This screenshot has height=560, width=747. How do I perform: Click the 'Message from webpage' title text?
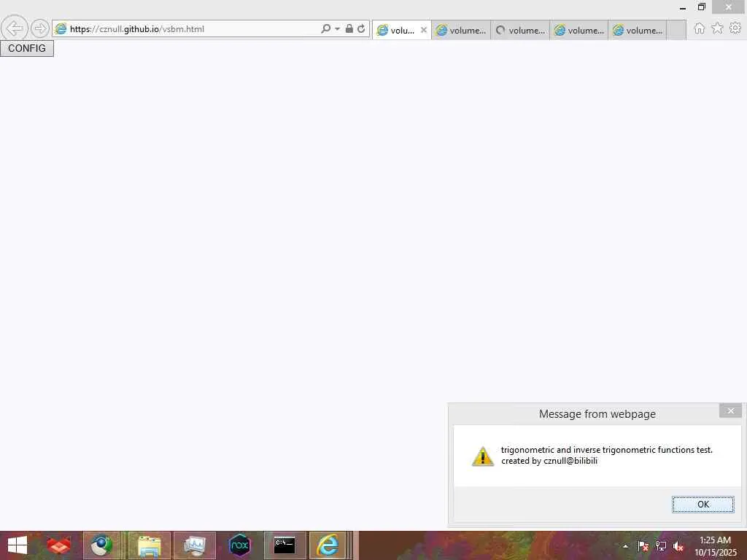[x=597, y=414]
